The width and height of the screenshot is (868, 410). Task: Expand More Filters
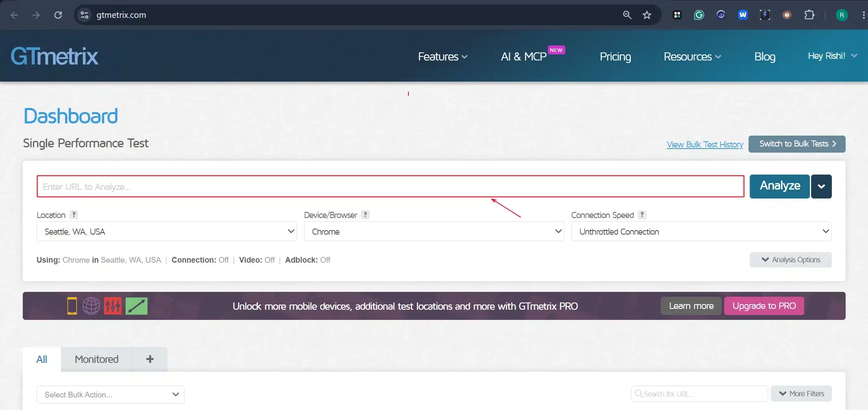tap(801, 394)
